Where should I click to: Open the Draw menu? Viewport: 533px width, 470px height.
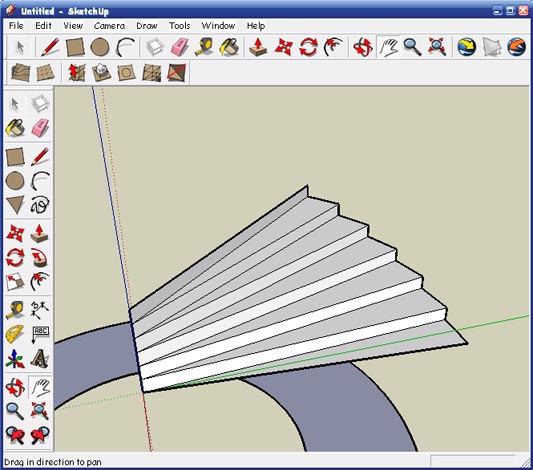147,26
